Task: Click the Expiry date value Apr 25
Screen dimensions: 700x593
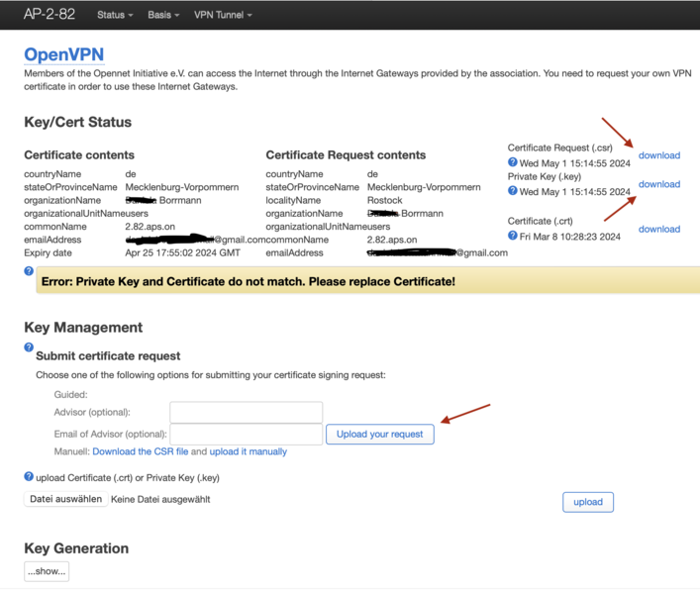Action: tap(182, 252)
